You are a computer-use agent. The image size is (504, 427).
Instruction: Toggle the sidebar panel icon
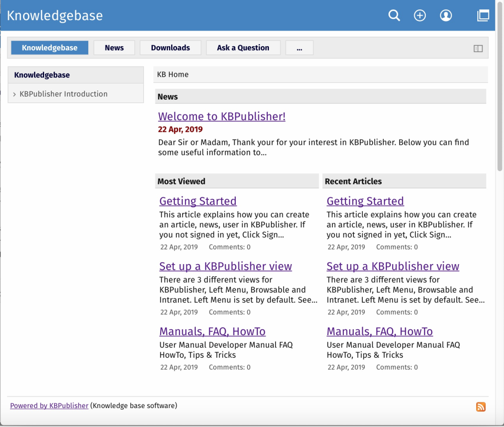pos(478,48)
